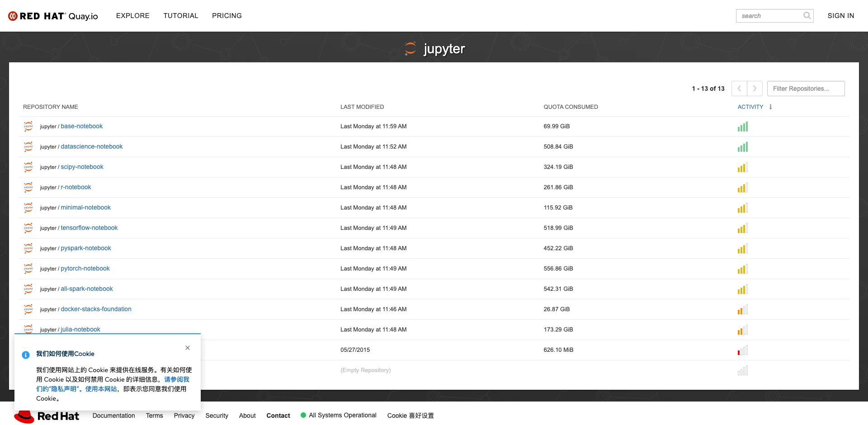868x425 pixels.
Task: Click the Jupyter organization logo in header
Action: tap(410, 48)
